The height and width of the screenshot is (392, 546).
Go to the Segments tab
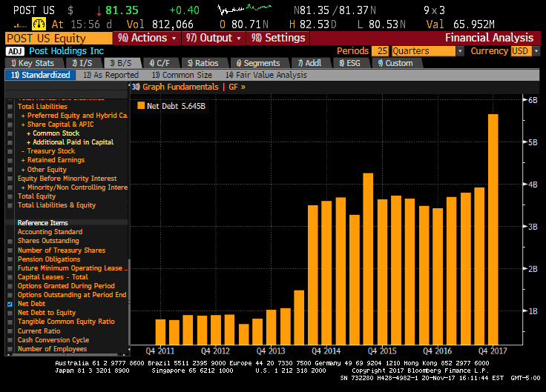pos(258,63)
